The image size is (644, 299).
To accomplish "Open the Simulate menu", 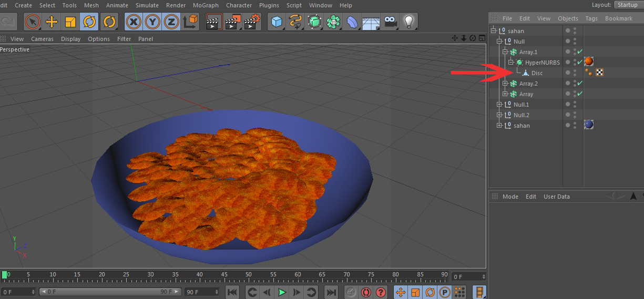I will [147, 5].
